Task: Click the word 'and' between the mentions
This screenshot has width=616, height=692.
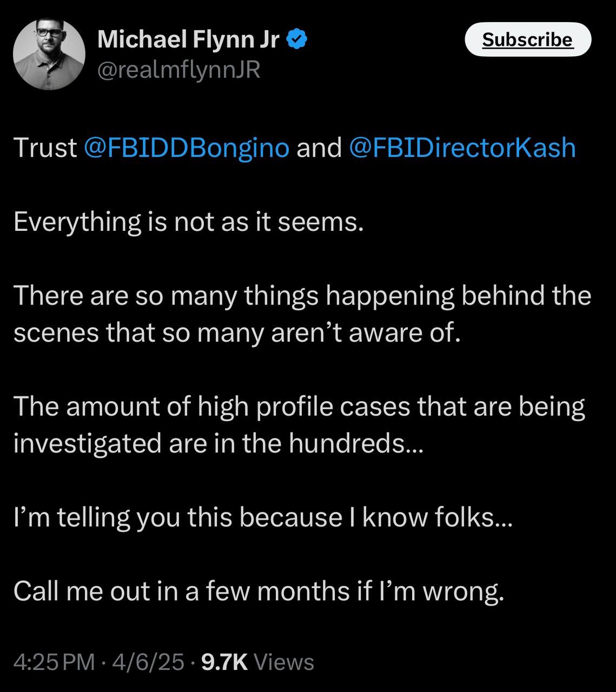Action: click(319, 148)
